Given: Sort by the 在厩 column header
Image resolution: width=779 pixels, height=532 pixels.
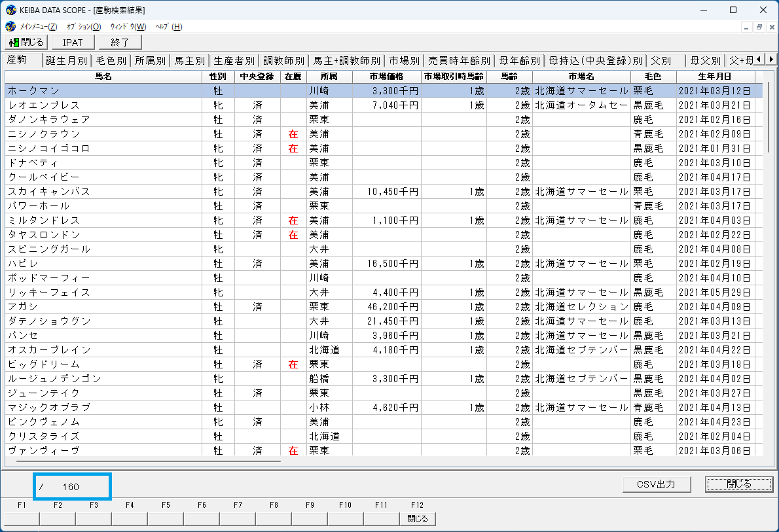Looking at the screenshot, I should pos(293,77).
